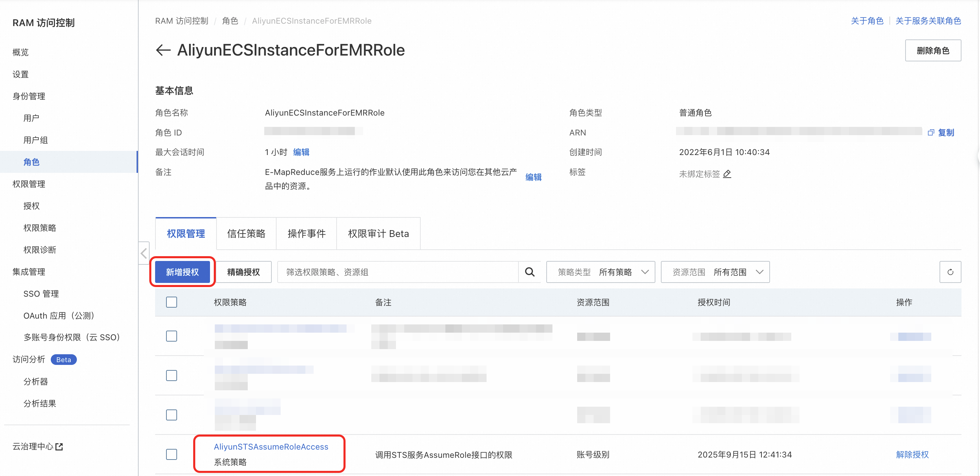Open 权限诊断 in the sidebar
980x476 pixels.
click(x=39, y=250)
